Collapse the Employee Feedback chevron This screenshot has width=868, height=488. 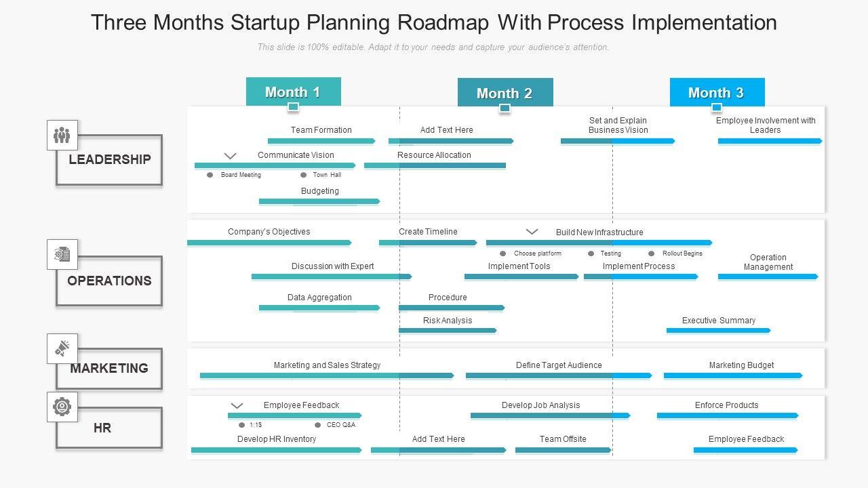(x=237, y=406)
